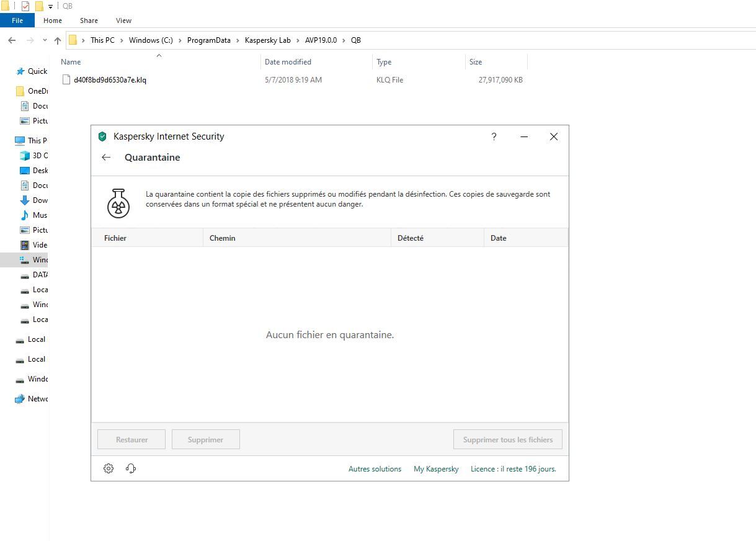
Task: Click the klq file icon in Explorer
Action: coord(67,80)
